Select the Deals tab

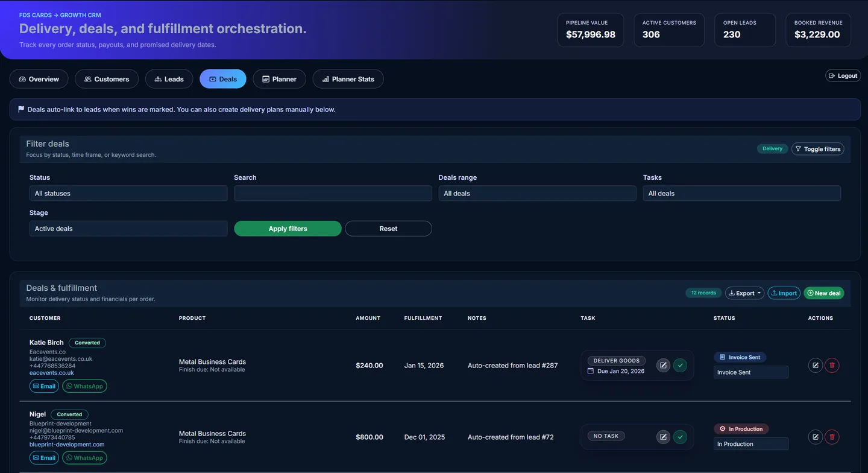pos(223,79)
